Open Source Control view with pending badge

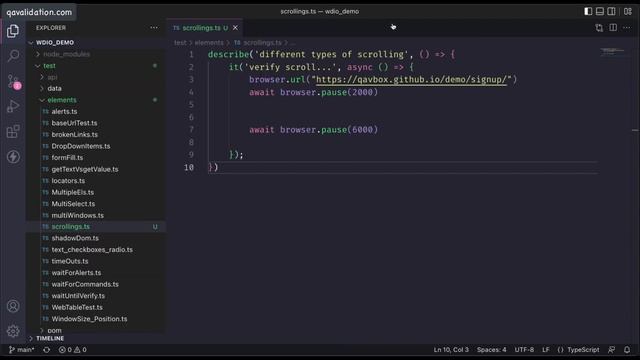pyautogui.click(x=13, y=82)
